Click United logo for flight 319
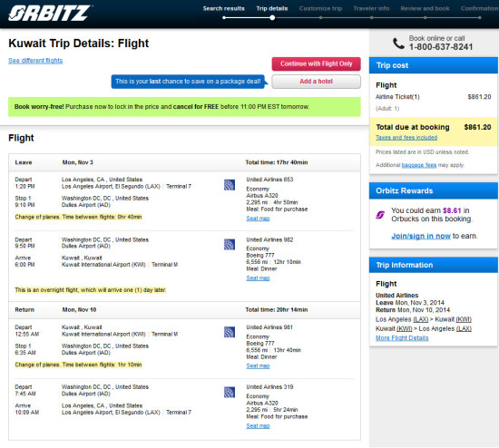Image resolution: width=499 pixels, height=448 pixels. 230,392
